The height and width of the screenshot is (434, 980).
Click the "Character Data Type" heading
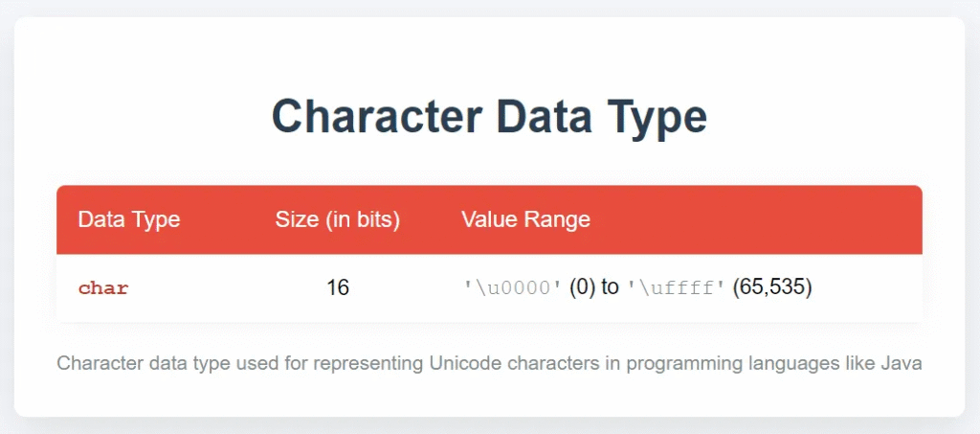point(489,118)
